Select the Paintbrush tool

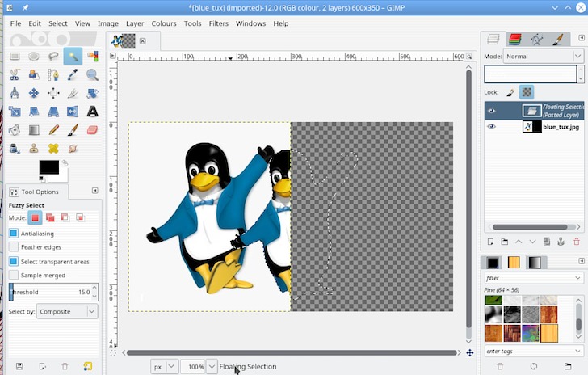pos(73,130)
